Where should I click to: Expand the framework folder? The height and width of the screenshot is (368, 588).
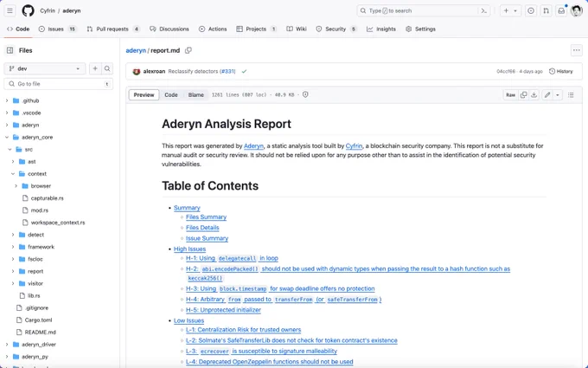point(13,247)
